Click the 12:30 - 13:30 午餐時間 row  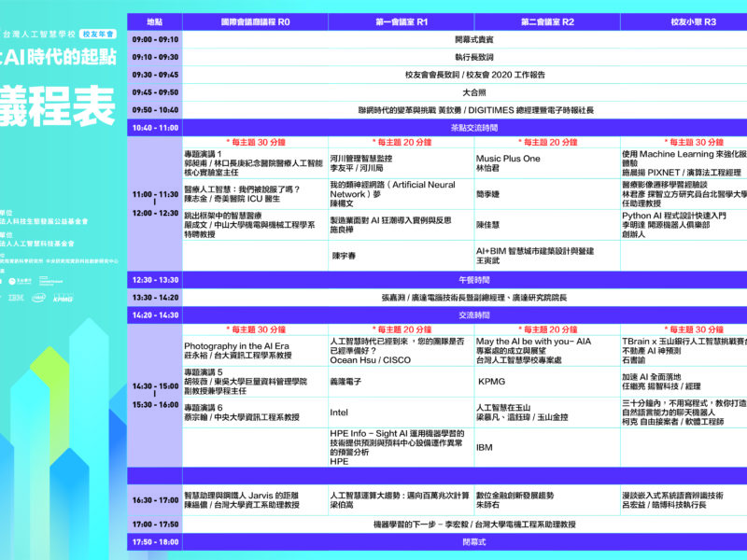(x=437, y=280)
